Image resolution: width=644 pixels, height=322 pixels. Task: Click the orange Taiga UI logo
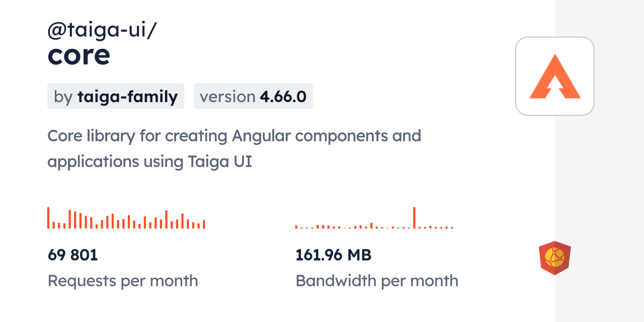(554, 76)
